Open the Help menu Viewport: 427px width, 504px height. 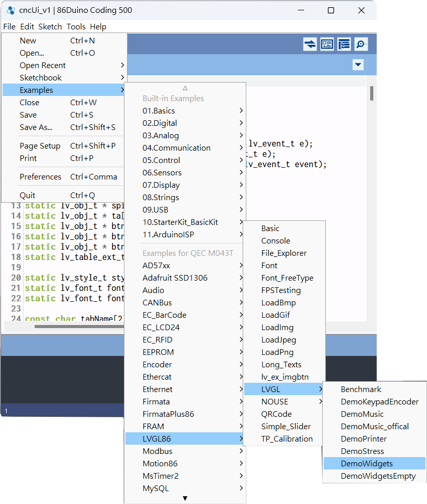click(x=98, y=26)
